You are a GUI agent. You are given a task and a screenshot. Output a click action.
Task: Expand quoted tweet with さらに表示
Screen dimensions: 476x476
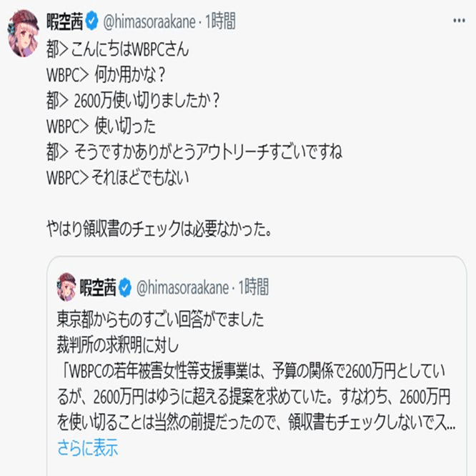pyautogui.click(x=87, y=448)
